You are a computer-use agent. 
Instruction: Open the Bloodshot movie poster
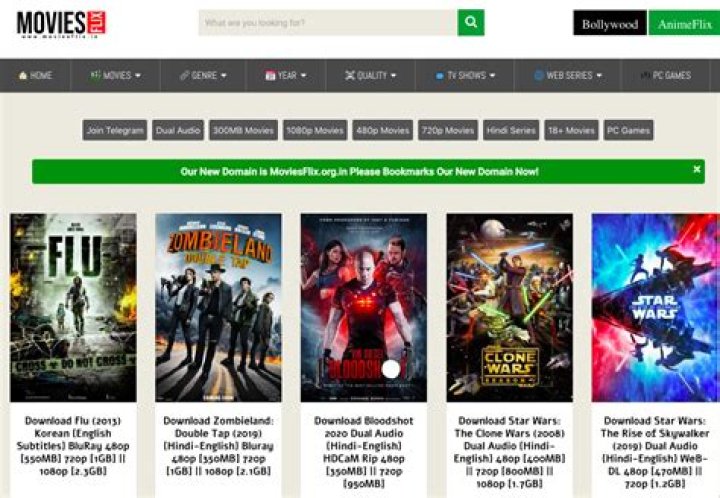(364, 308)
